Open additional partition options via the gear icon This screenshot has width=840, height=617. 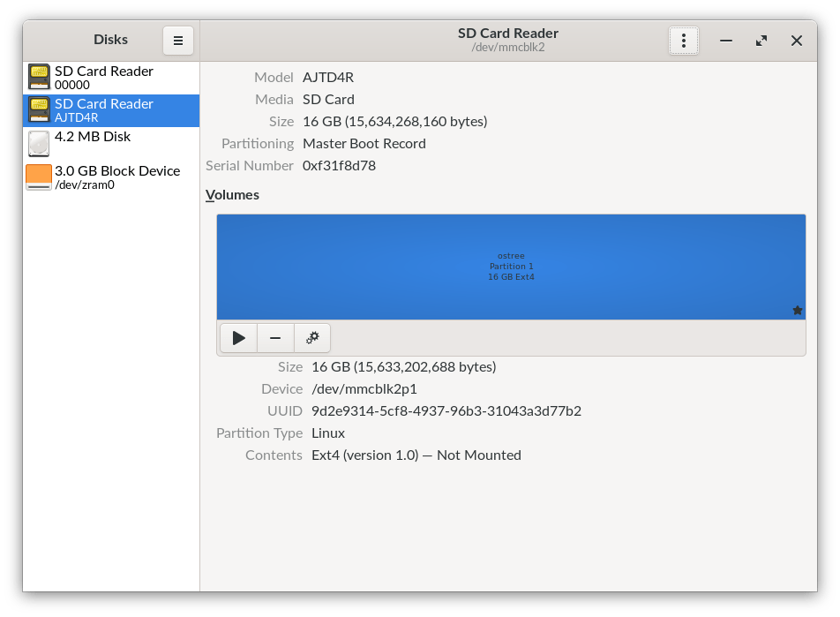[312, 337]
